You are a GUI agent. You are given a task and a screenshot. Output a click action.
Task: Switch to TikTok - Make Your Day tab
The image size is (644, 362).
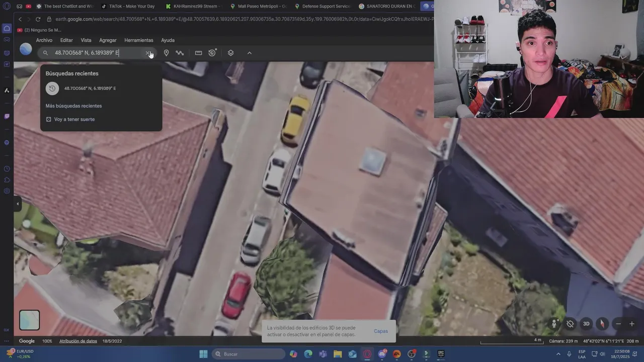click(128, 6)
